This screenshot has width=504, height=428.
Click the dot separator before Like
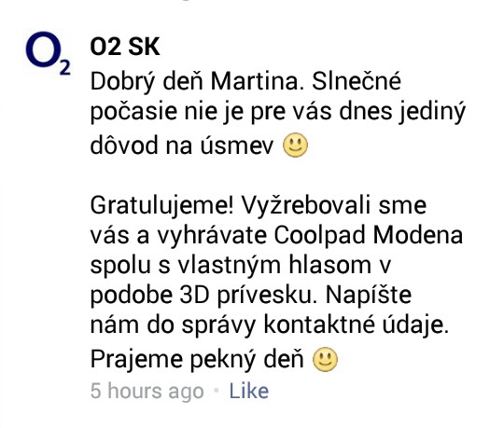point(217,391)
